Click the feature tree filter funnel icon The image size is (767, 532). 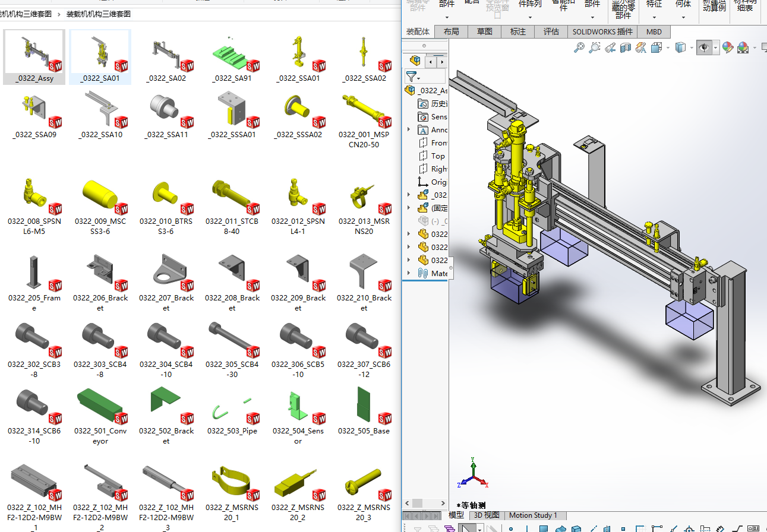411,77
